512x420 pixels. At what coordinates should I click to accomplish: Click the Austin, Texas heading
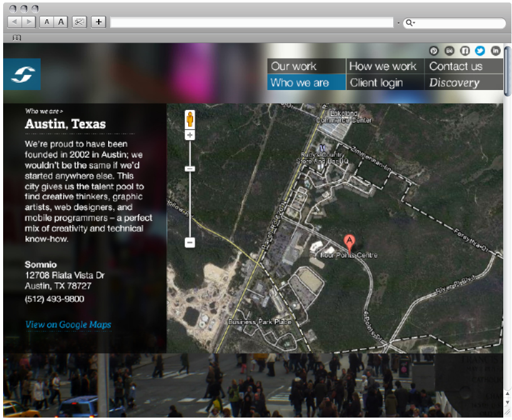coord(65,124)
